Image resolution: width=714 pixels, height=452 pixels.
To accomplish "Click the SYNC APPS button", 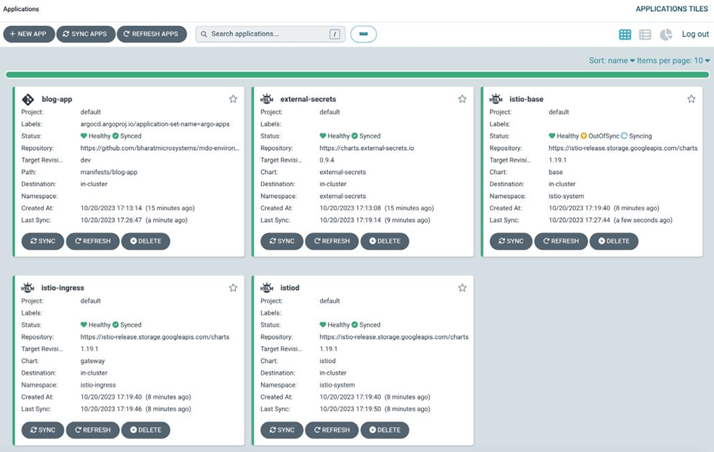I will [86, 34].
